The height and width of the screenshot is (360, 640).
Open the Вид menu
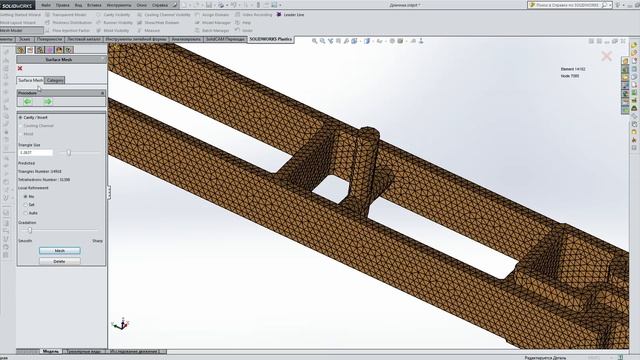(x=78, y=5)
